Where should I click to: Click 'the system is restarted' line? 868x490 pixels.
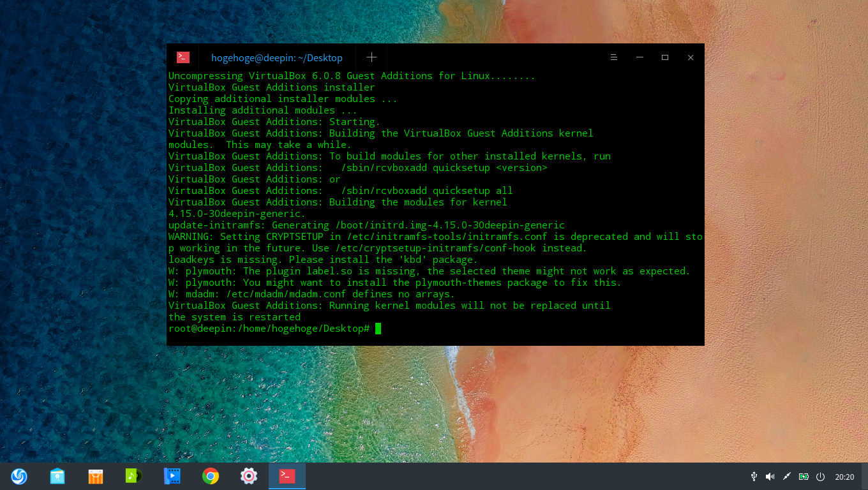[234, 317]
